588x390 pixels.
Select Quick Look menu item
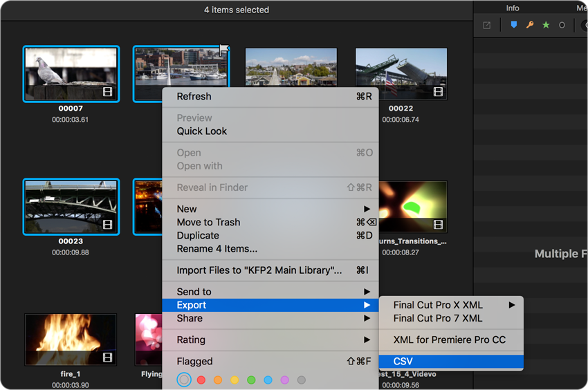pyautogui.click(x=270, y=131)
